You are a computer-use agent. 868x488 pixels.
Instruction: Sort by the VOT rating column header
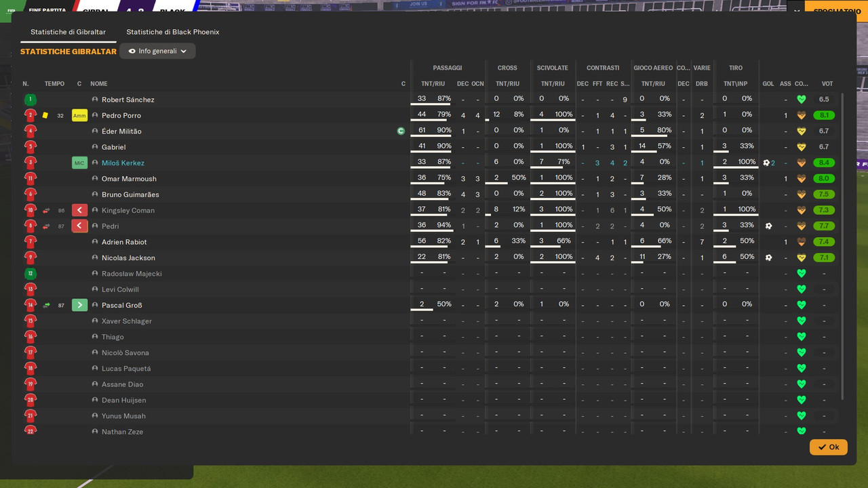(827, 84)
